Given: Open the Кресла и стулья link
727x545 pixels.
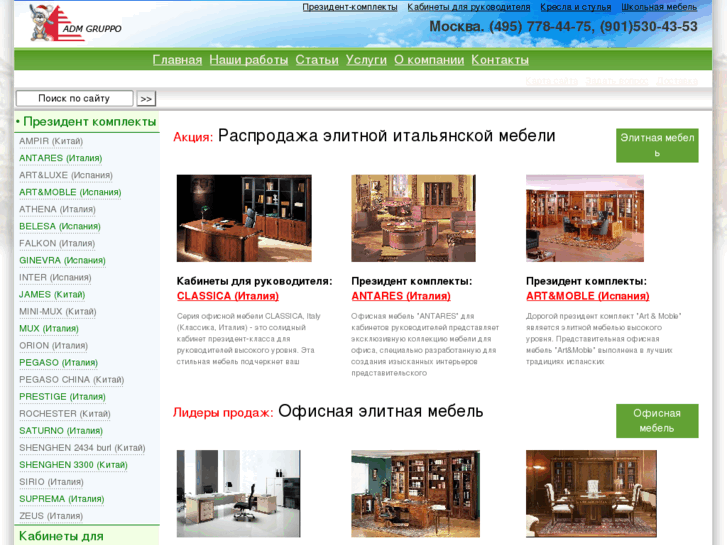Looking at the screenshot, I should pyautogui.click(x=575, y=7).
